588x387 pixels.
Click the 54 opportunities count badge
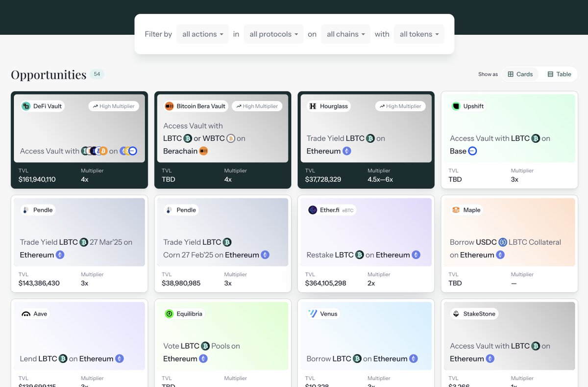pyautogui.click(x=97, y=74)
